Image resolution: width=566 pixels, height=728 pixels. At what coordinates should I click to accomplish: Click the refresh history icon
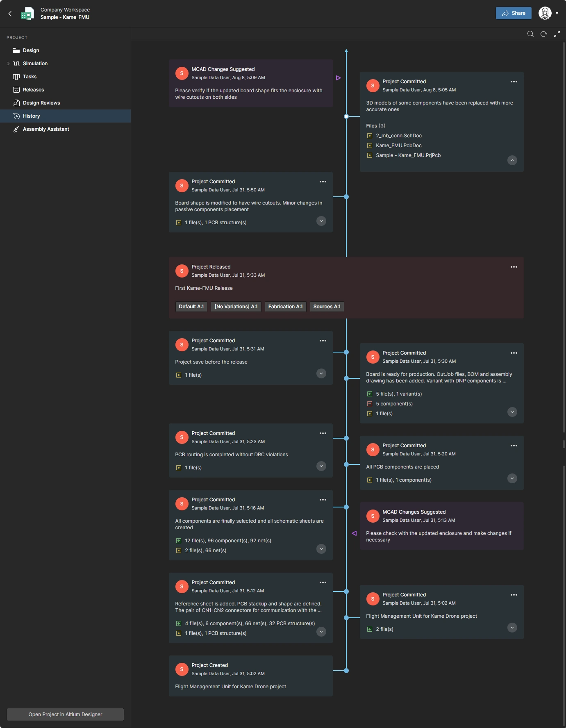[543, 34]
